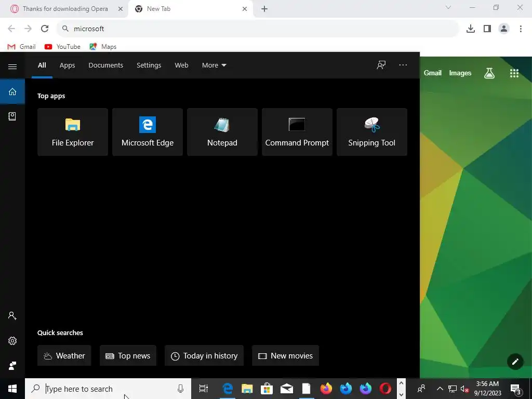
Task: Click the add account icon in sidebar
Action: click(12, 316)
